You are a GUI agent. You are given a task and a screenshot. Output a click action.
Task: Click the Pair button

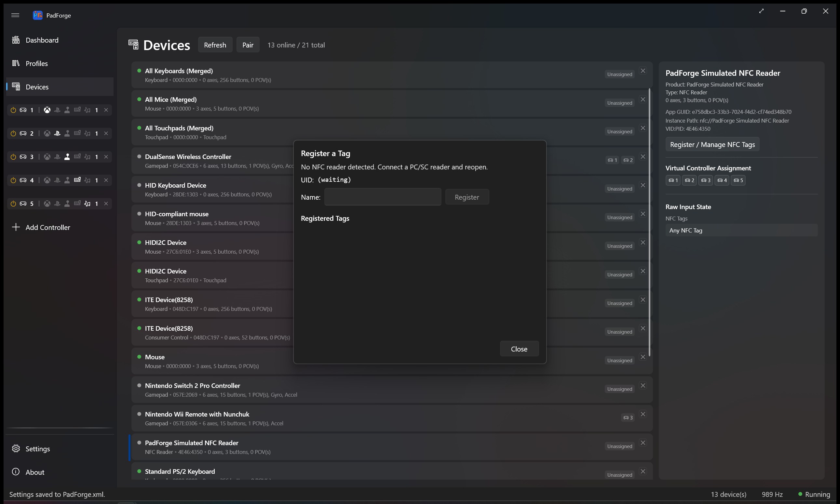248,45
